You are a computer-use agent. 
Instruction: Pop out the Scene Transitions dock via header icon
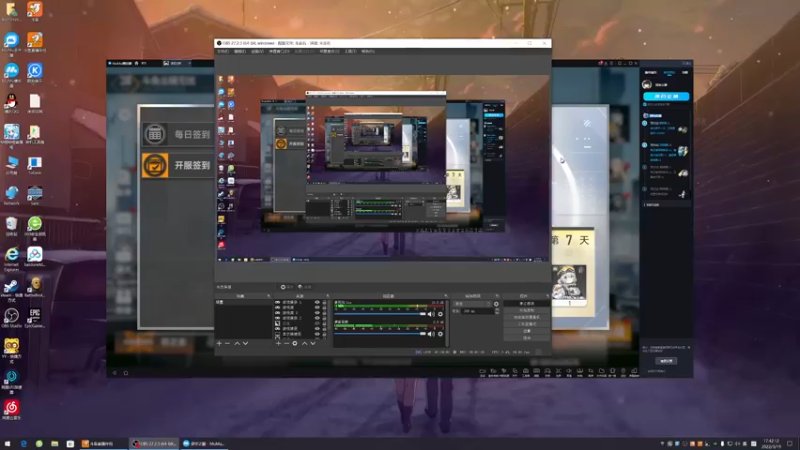point(497,296)
